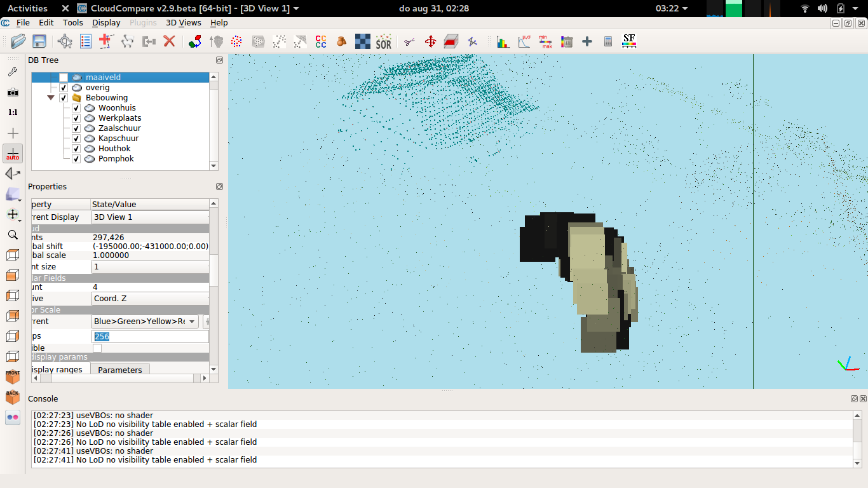Click the magnifying glass zoom icon
This screenshot has width=868, height=488.
pos(13,234)
